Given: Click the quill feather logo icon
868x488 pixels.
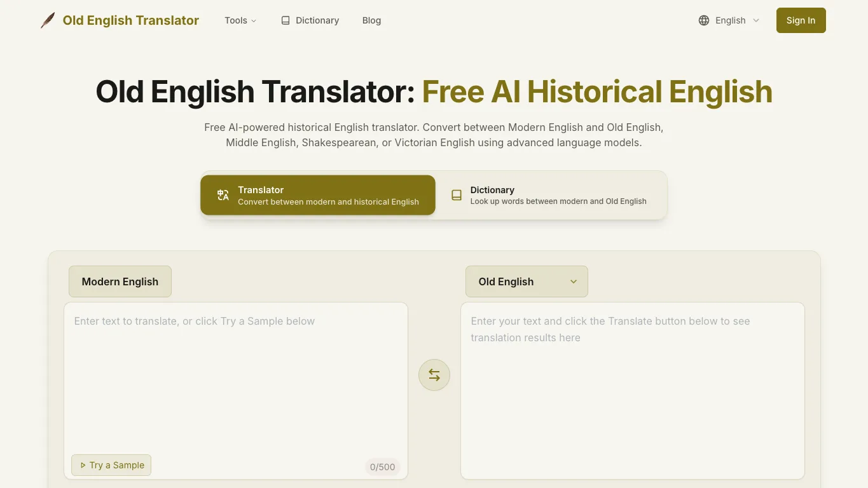Looking at the screenshot, I should pos(48,20).
